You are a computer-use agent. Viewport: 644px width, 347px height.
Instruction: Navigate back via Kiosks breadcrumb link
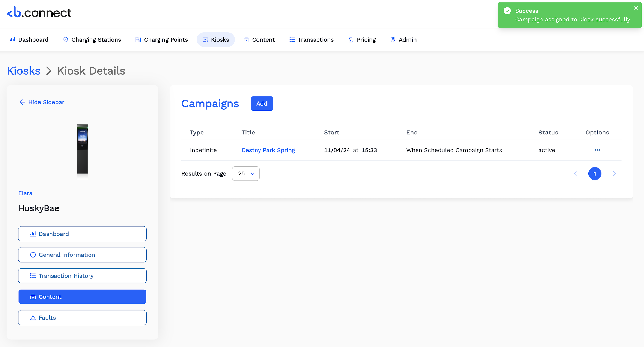click(x=24, y=71)
